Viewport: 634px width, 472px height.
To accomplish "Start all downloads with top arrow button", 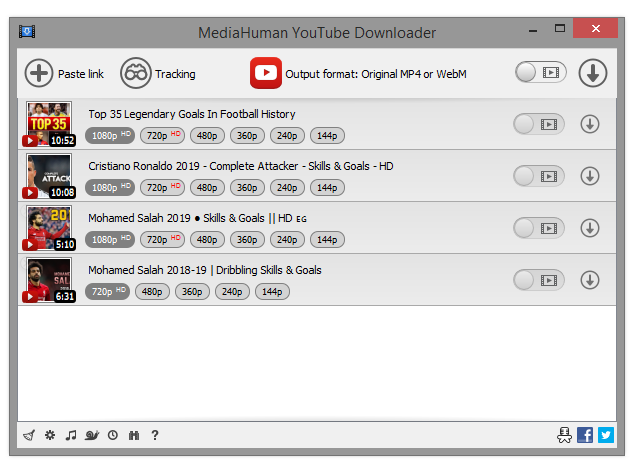I will coord(593,73).
